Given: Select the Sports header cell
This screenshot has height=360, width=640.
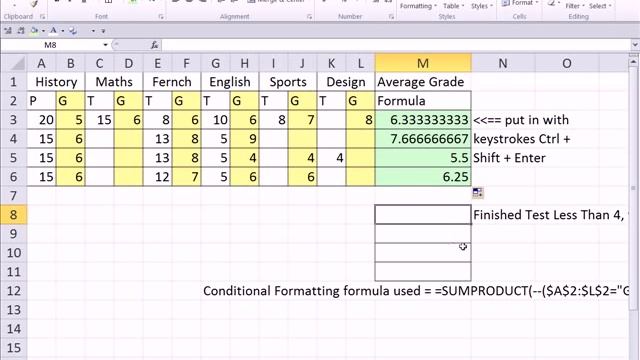Looking at the screenshot, I should click(x=288, y=82).
